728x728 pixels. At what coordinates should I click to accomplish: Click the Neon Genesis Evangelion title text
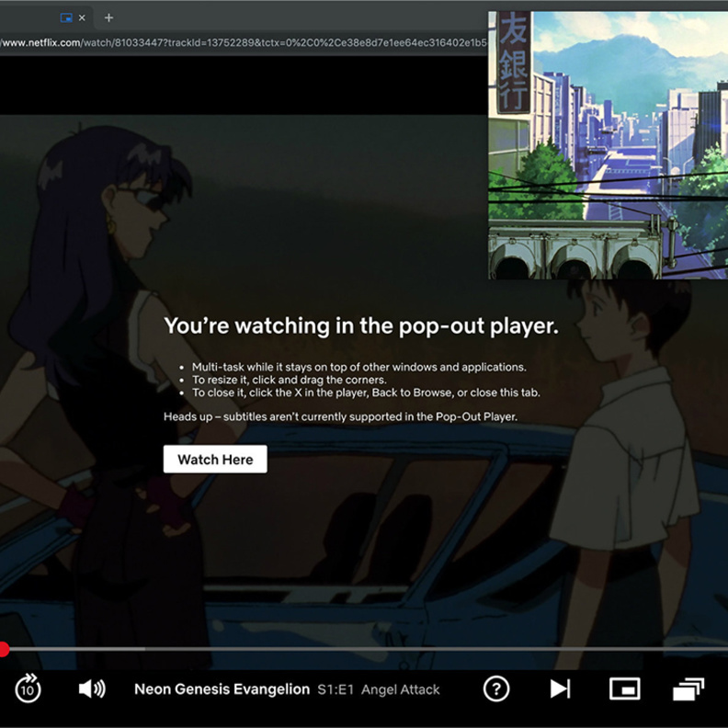[222, 689]
